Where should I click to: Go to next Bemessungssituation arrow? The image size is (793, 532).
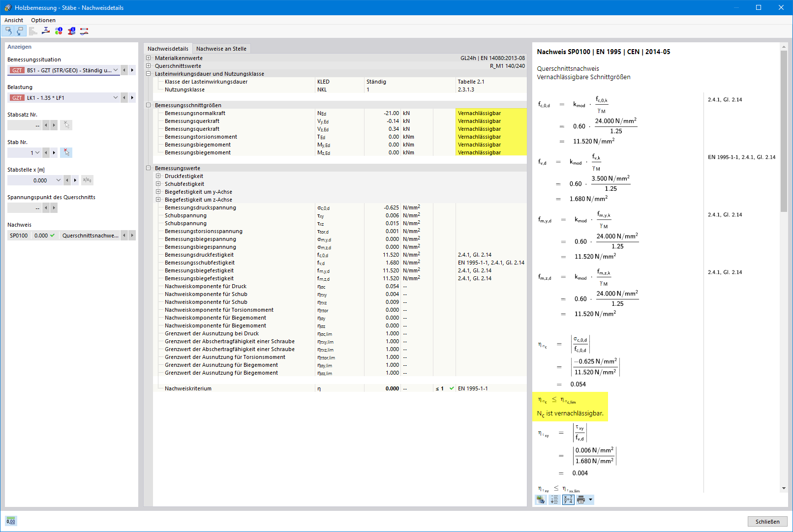click(132, 70)
